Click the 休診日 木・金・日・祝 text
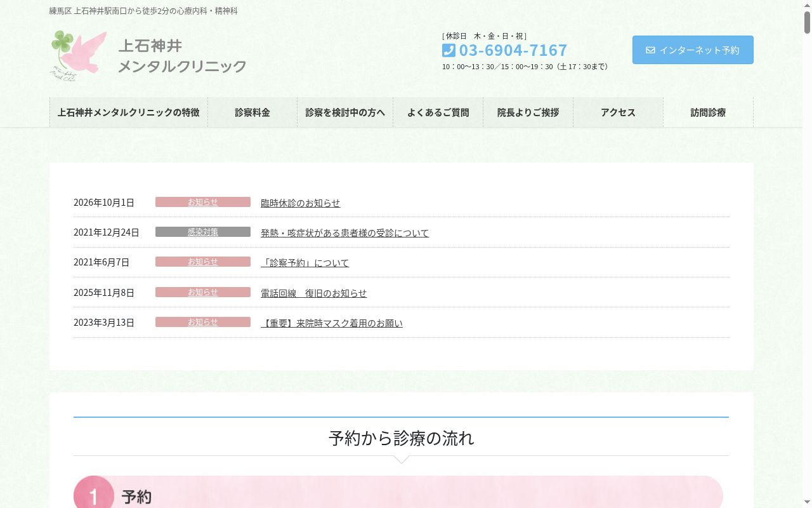 coord(484,36)
